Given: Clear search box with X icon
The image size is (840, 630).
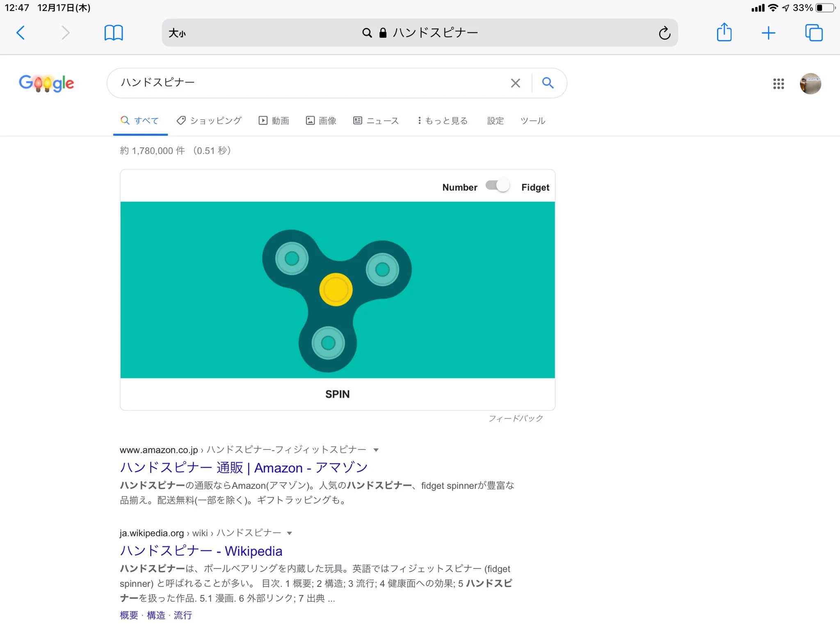Looking at the screenshot, I should pyautogui.click(x=515, y=83).
